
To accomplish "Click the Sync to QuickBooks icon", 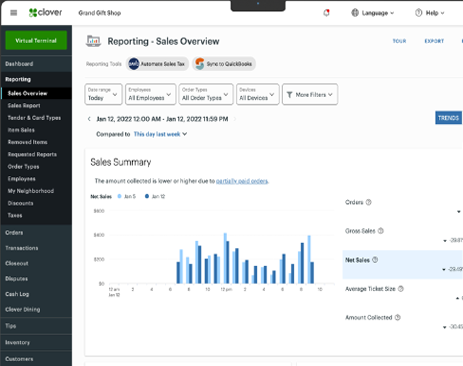I will pyautogui.click(x=200, y=64).
